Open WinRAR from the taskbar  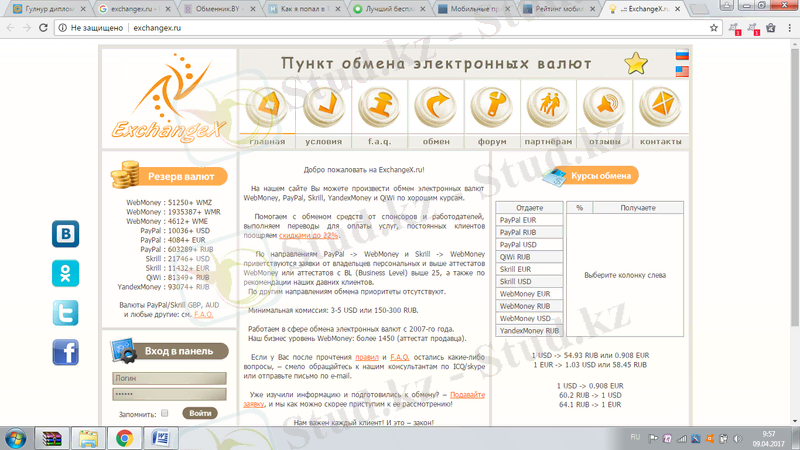(52, 438)
